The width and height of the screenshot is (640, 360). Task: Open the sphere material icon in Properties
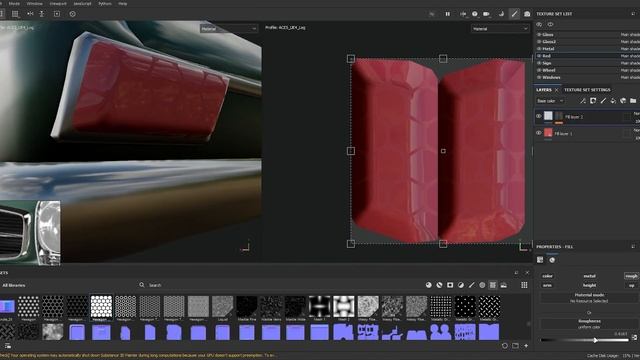pos(552,260)
